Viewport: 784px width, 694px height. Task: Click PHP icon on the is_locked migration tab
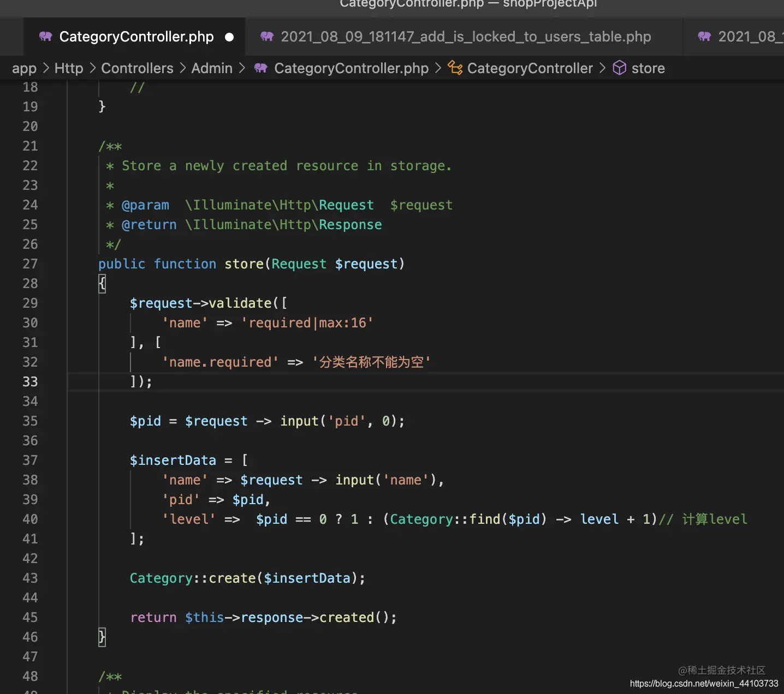(x=267, y=37)
